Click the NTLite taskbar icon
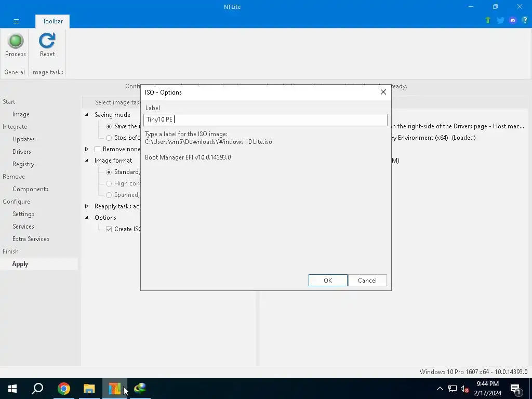This screenshot has height=399, width=532. click(x=114, y=389)
